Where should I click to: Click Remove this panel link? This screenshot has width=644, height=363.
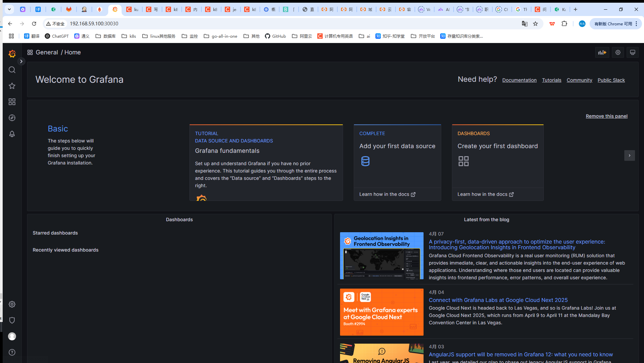606,116
